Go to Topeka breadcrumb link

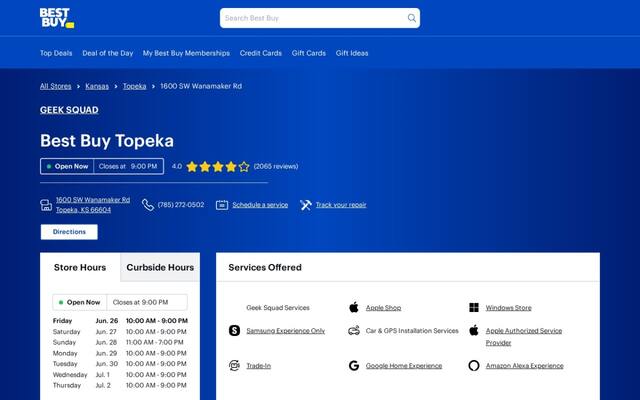pyautogui.click(x=135, y=86)
